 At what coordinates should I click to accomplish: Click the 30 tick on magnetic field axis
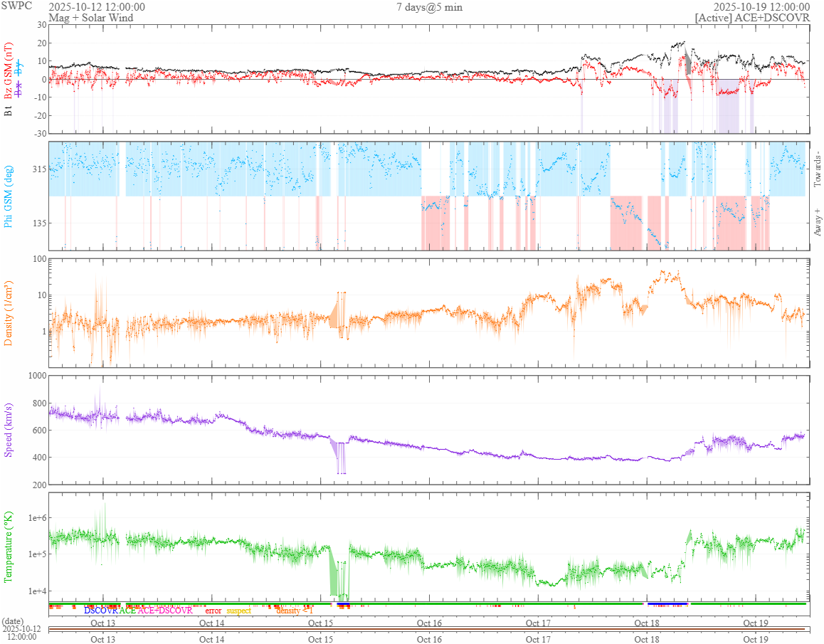point(42,25)
